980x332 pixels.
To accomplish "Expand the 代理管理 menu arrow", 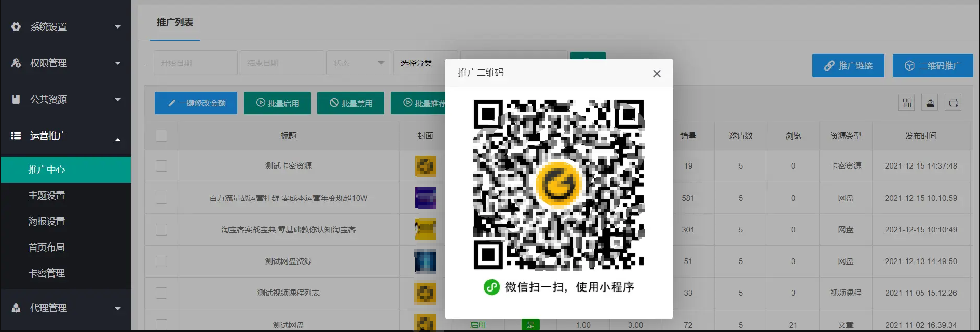I will coord(118,308).
